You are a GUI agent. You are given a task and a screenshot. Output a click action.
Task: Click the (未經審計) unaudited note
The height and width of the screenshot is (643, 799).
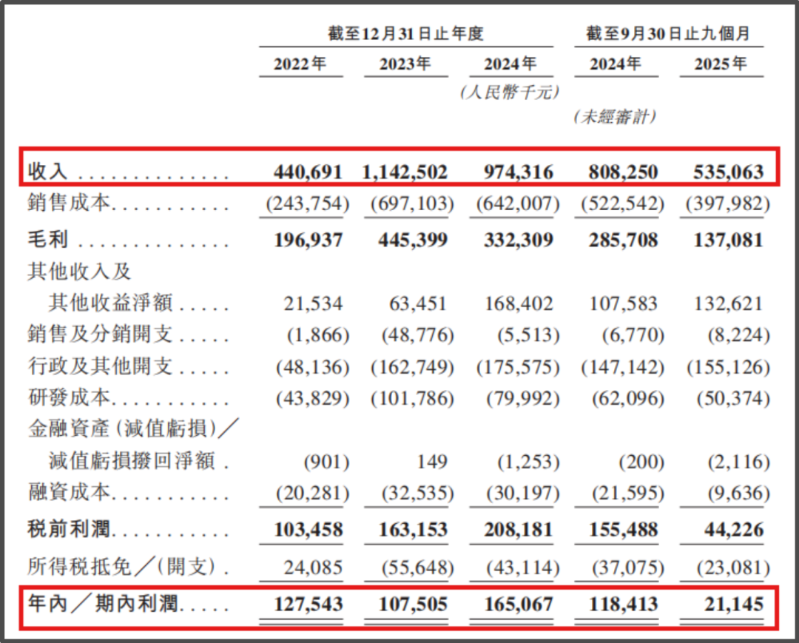click(614, 117)
